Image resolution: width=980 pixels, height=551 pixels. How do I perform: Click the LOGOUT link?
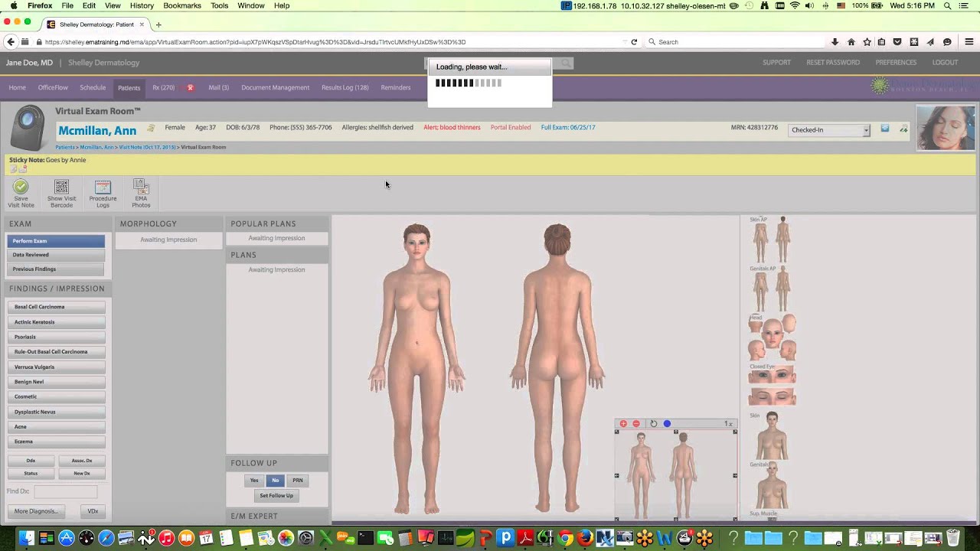click(945, 63)
